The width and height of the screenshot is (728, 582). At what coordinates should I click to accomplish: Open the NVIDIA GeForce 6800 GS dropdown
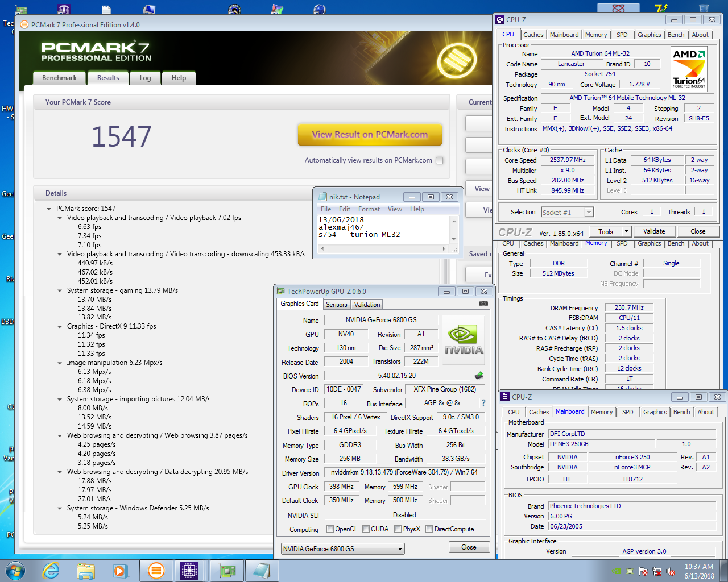tap(343, 548)
